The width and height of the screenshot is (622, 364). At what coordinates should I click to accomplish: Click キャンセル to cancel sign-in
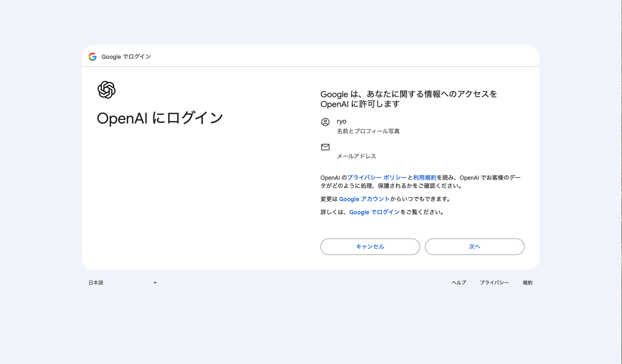point(370,247)
